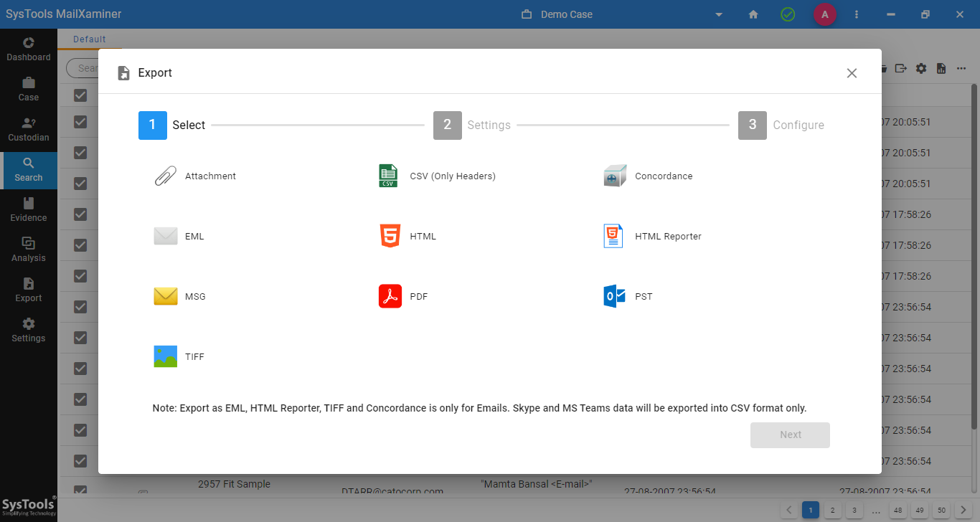Click the export arrow icon in results toolbar
This screenshot has height=522, width=980.
point(901,68)
